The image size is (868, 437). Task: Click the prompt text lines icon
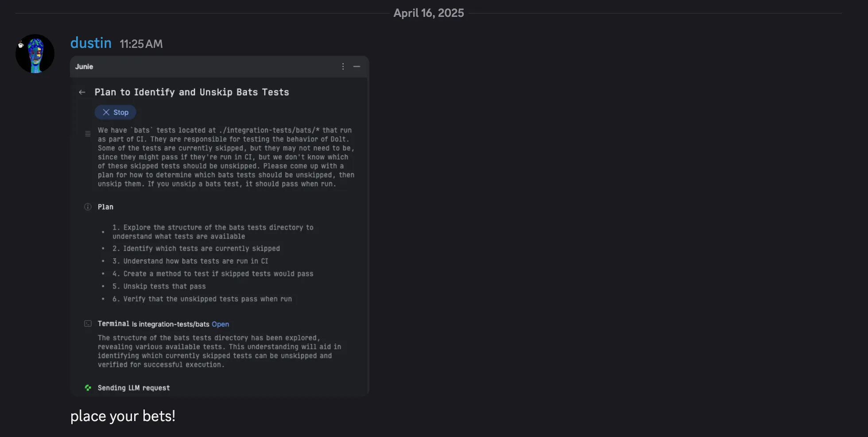pos(88,134)
